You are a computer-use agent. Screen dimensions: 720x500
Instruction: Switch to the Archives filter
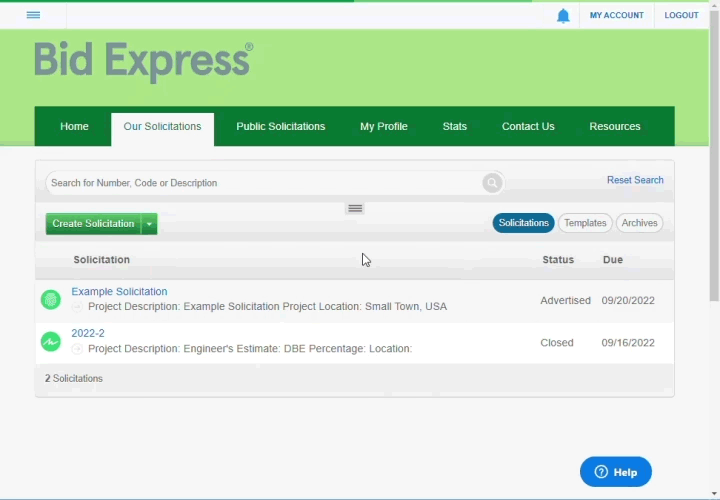coord(639,223)
